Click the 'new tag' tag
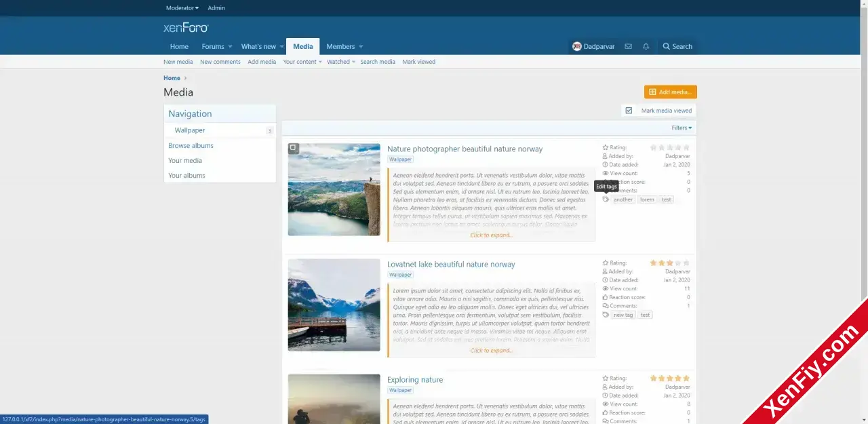 tap(623, 315)
